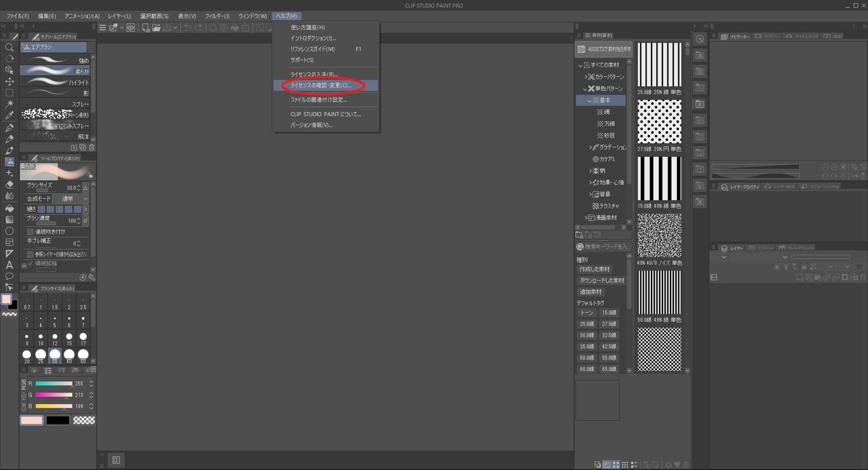Choose 使い方講座(H) menu item

click(325, 27)
